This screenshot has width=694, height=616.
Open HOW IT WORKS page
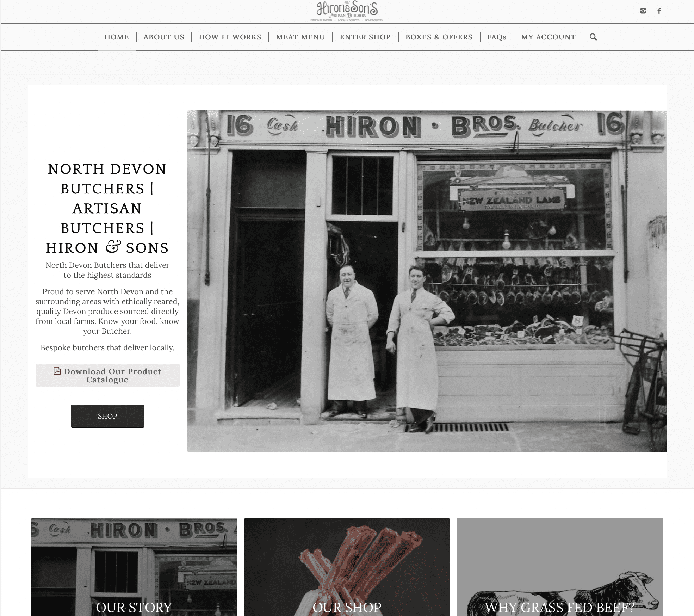(230, 37)
